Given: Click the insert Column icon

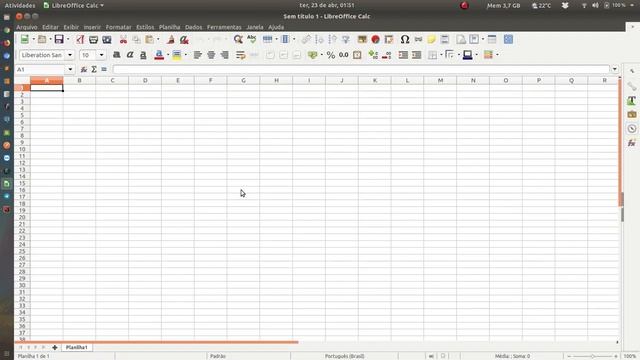Looking at the screenshot, I should point(285,39).
